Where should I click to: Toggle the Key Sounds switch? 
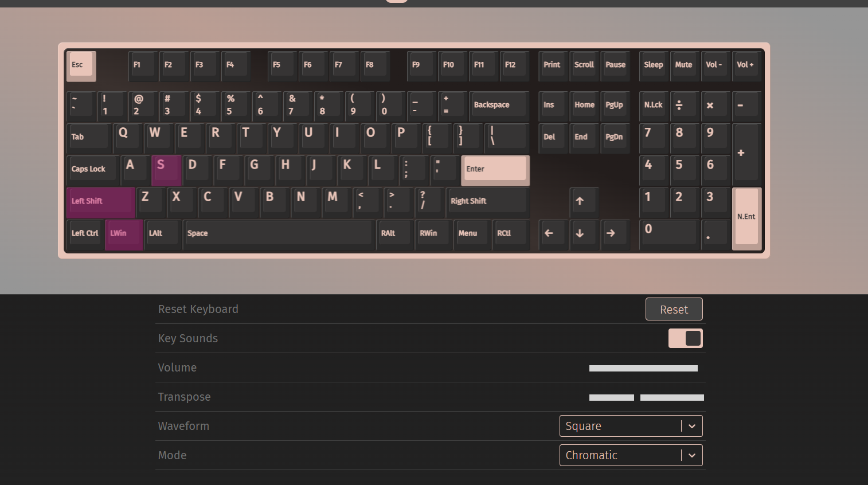(x=686, y=338)
